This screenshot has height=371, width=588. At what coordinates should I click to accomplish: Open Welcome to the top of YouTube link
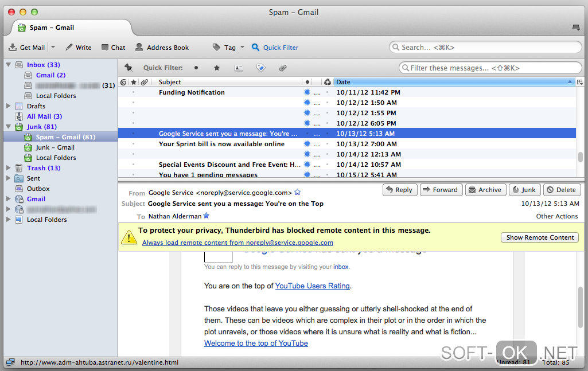point(256,343)
